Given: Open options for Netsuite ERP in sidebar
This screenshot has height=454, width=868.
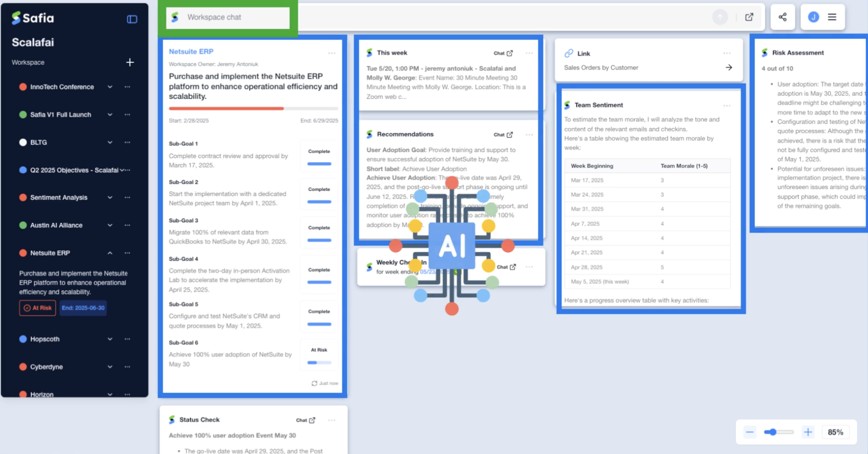Looking at the screenshot, I should [x=127, y=253].
